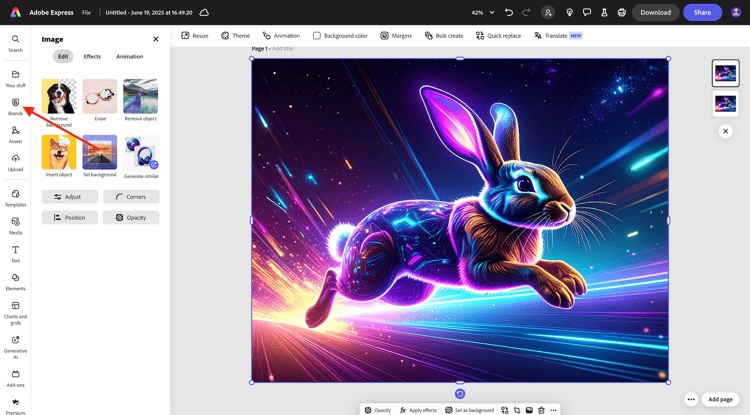The image size is (750, 415).
Task: Click the delete trash icon
Action: [x=541, y=410]
